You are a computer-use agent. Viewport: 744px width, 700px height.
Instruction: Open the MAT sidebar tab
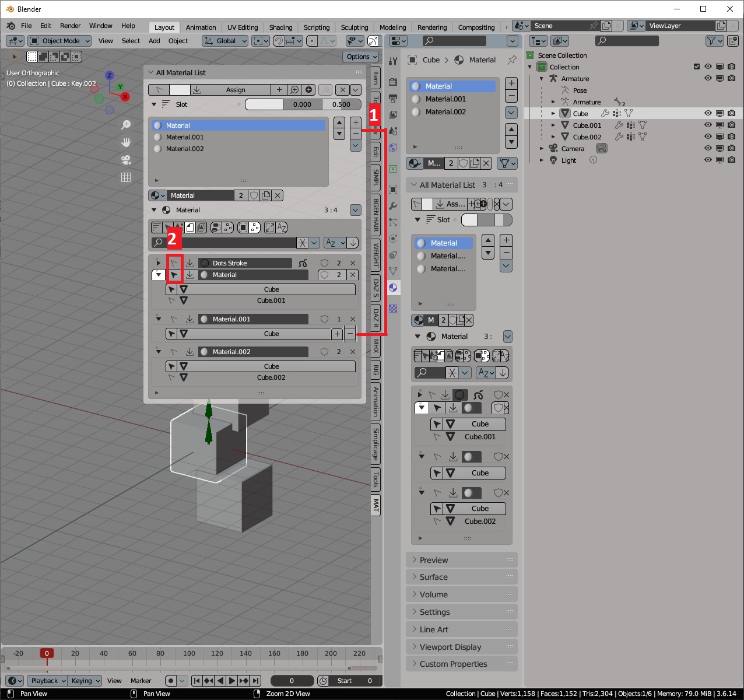[x=376, y=505]
